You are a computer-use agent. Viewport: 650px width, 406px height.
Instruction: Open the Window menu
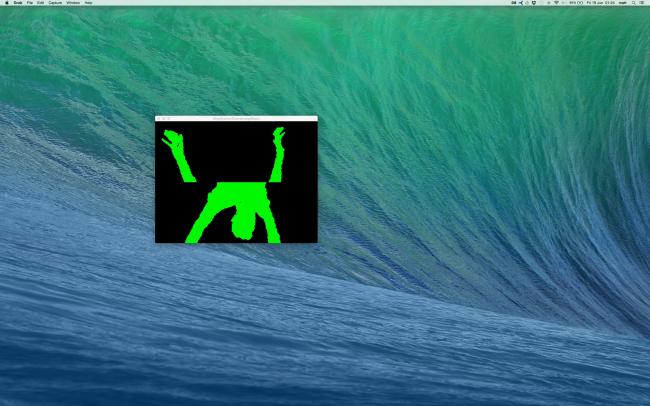coord(73,2)
